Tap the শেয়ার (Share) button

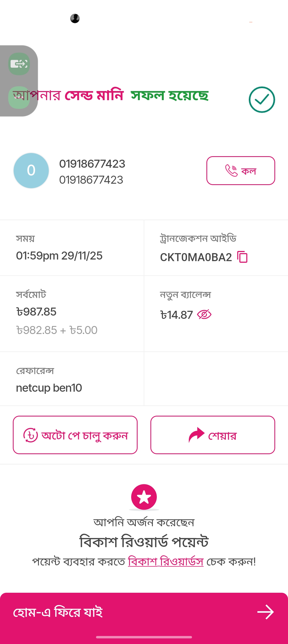(213, 435)
